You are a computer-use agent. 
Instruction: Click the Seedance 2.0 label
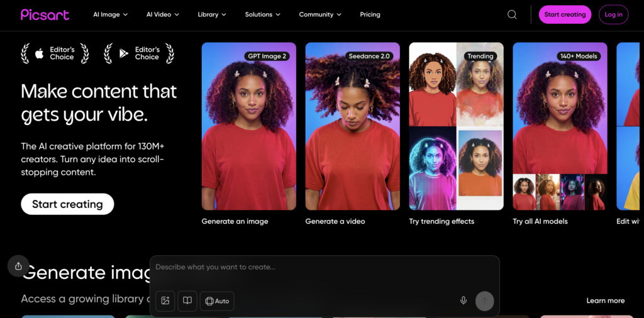click(368, 56)
